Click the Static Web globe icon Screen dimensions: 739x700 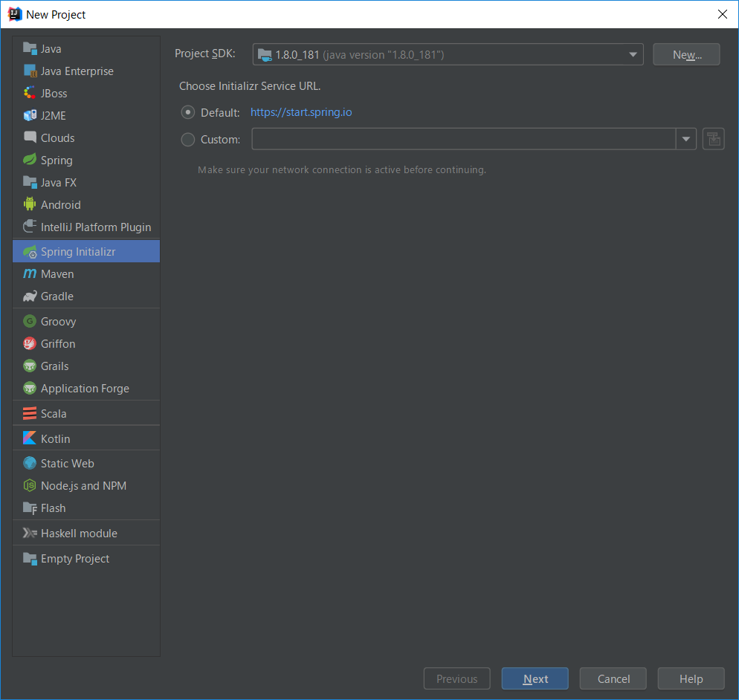pyautogui.click(x=30, y=463)
